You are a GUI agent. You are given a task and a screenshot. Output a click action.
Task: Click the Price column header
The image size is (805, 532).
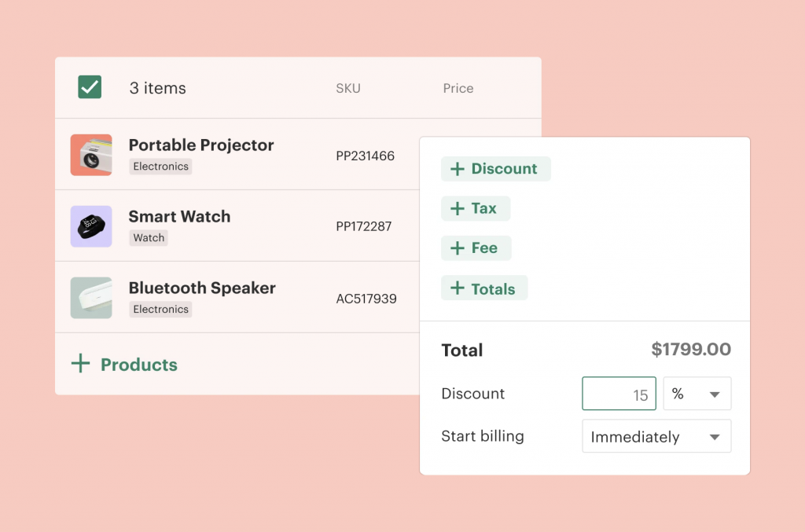tap(458, 88)
